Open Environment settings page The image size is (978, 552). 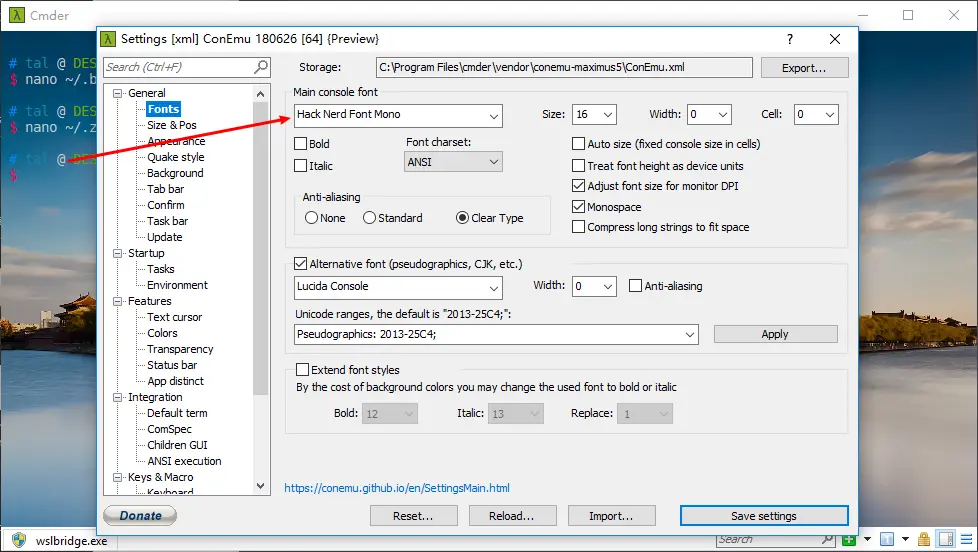(177, 285)
